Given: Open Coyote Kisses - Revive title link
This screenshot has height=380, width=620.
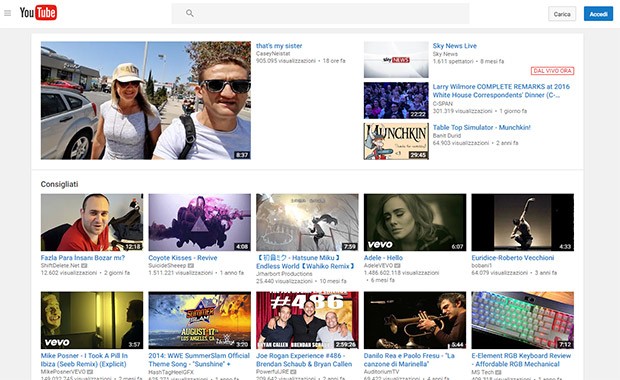Looking at the screenshot, I should tap(183, 258).
